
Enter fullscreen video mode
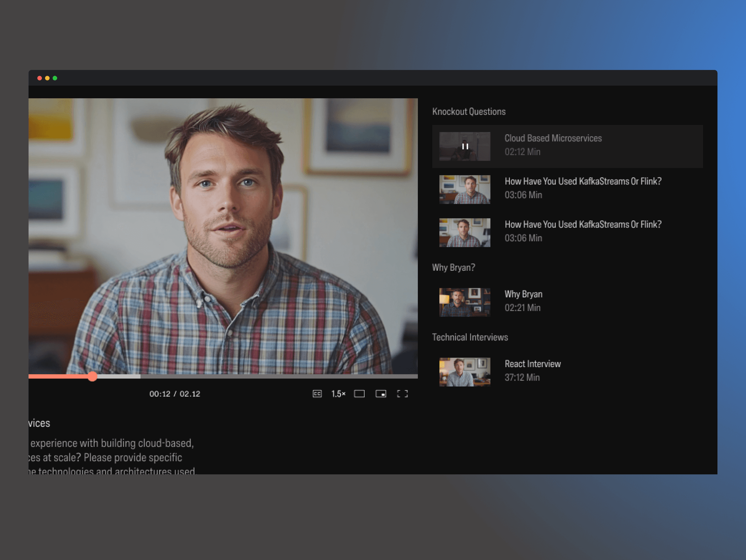click(x=402, y=393)
